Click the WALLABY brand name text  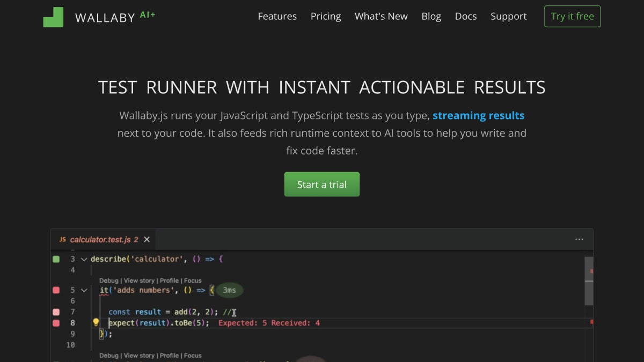pyautogui.click(x=105, y=18)
